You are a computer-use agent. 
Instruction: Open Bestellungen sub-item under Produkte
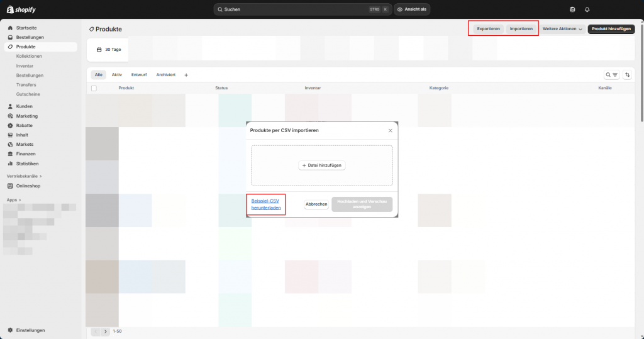(x=30, y=75)
